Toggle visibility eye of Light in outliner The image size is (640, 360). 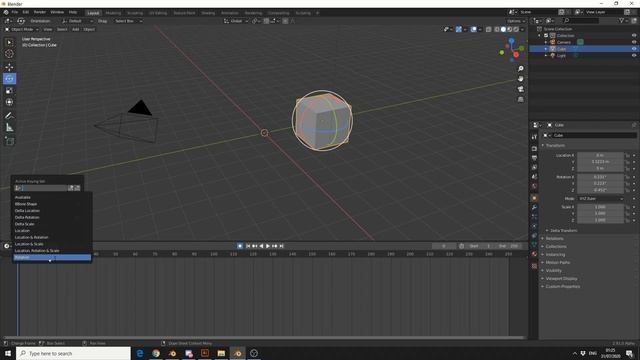tap(634, 56)
